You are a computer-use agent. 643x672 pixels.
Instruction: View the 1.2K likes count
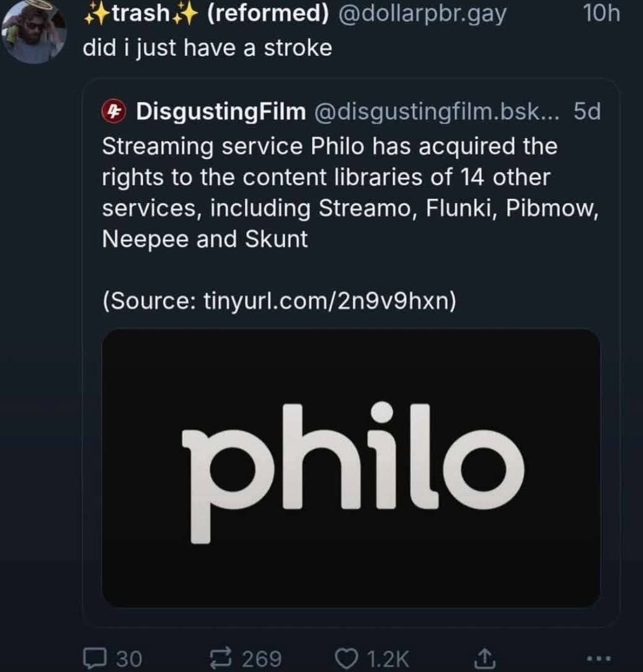[x=388, y=659]
